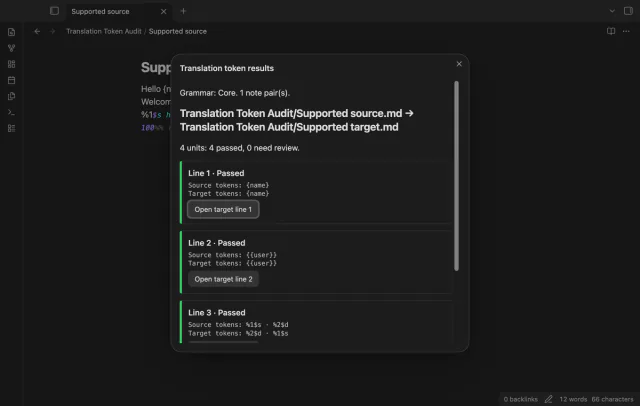
Task: Toggle the left sidebar icon
Action: pos(54,11)
